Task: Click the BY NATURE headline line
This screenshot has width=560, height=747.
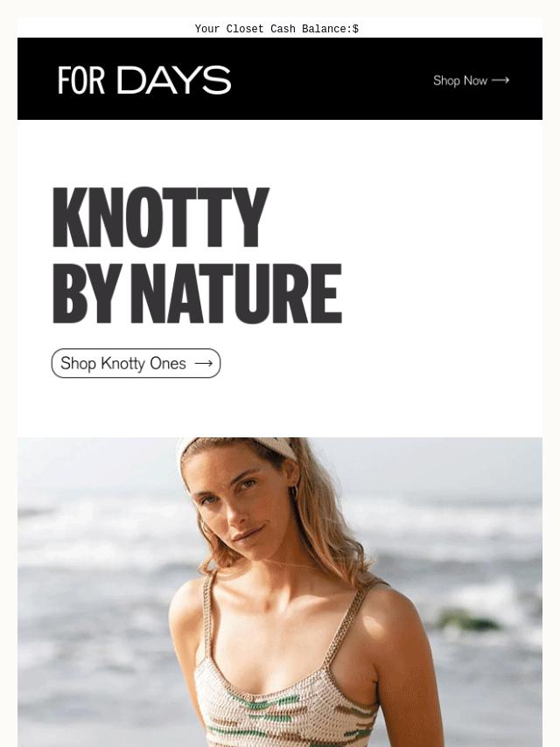Action: tap(197, 293)
